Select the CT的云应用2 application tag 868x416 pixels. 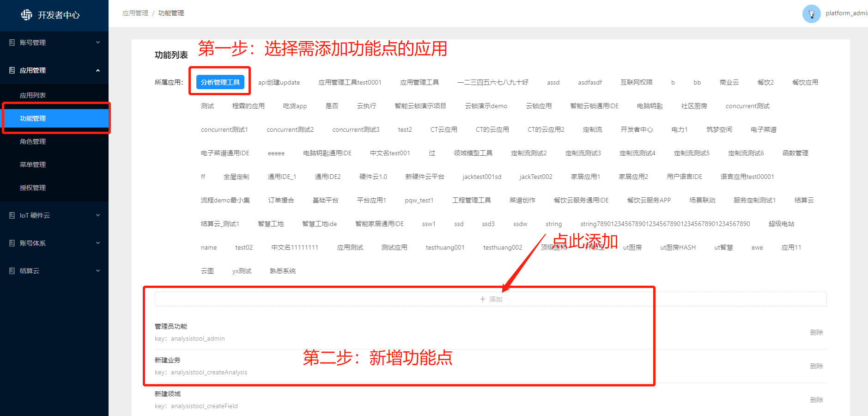546,129
